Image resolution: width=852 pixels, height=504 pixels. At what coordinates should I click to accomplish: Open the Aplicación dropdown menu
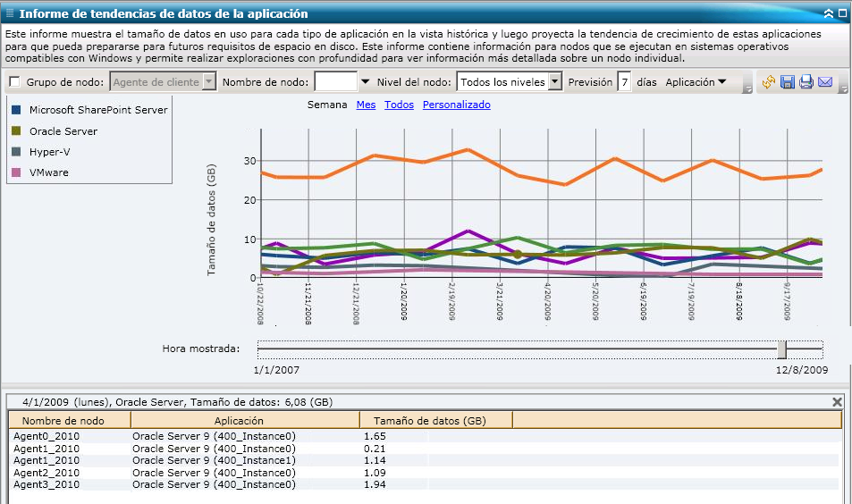coord(696,82)
